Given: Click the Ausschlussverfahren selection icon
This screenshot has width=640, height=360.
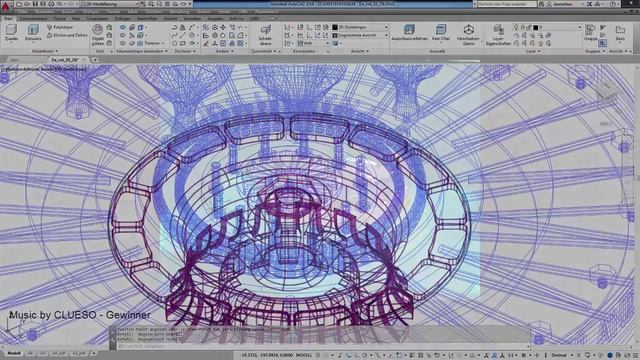Looking at the screenshot, I should (409, 32).
